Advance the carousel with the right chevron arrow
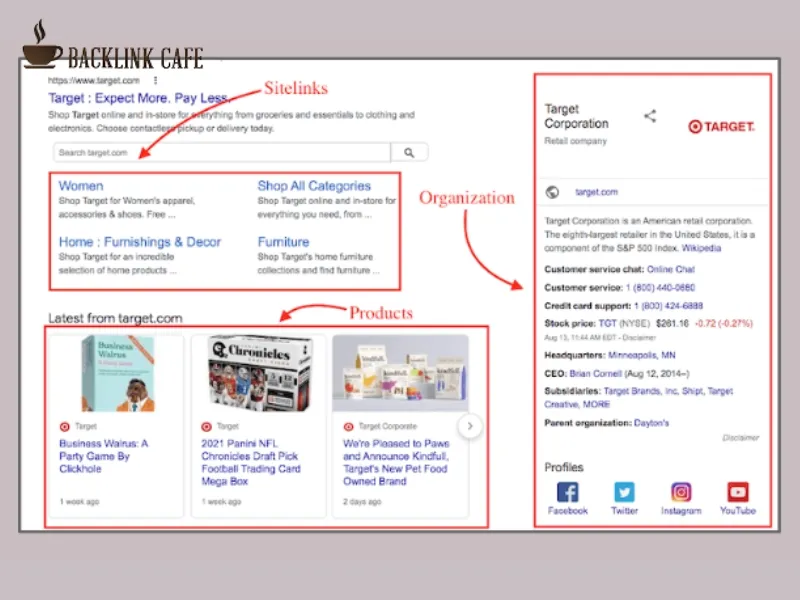 tap(470, 425)
